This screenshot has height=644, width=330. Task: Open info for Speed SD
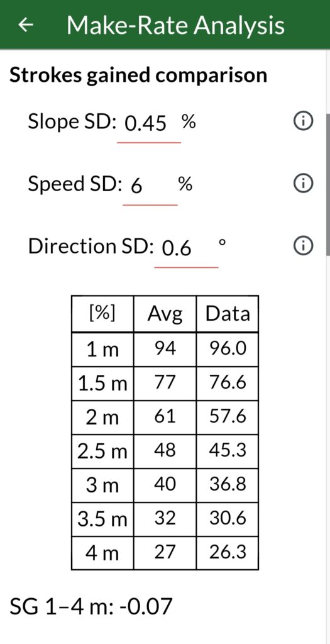(304, 183)
